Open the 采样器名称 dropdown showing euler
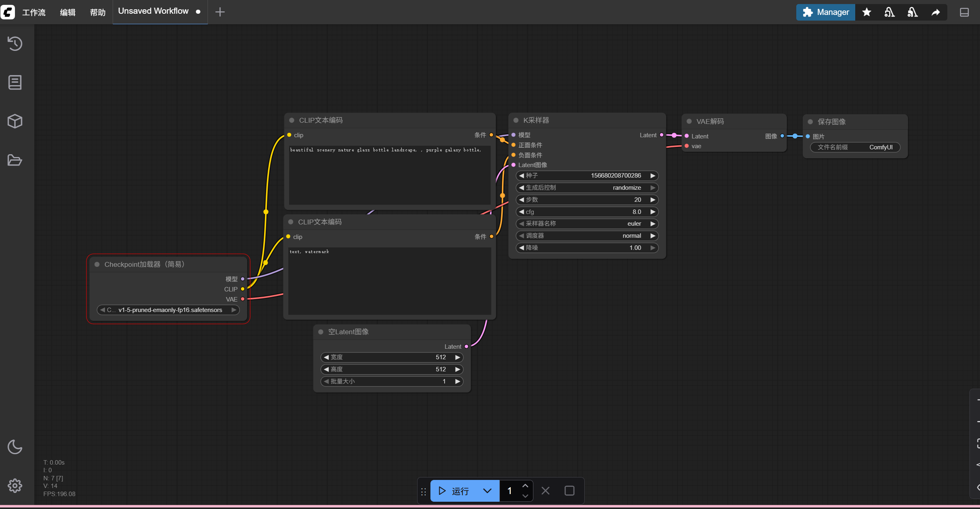 coord(587,223)
